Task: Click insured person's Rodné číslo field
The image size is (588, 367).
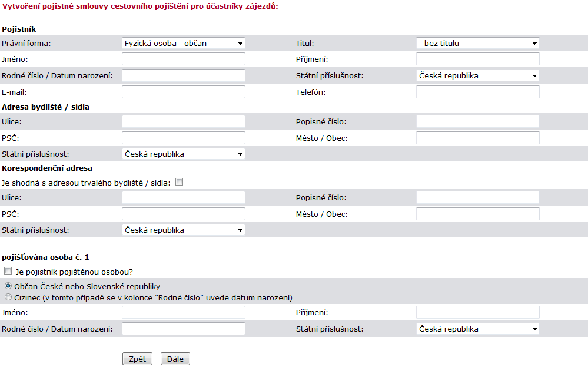Action: coord(184,329)
